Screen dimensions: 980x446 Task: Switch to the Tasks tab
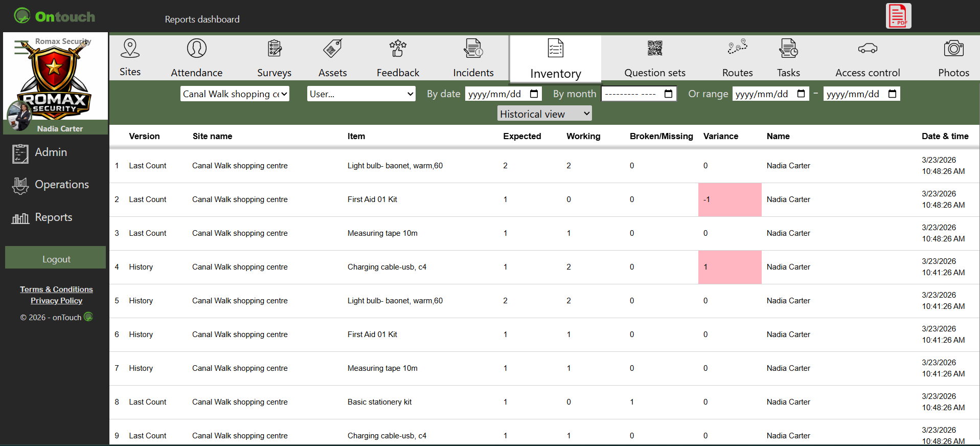pos(788,58)
